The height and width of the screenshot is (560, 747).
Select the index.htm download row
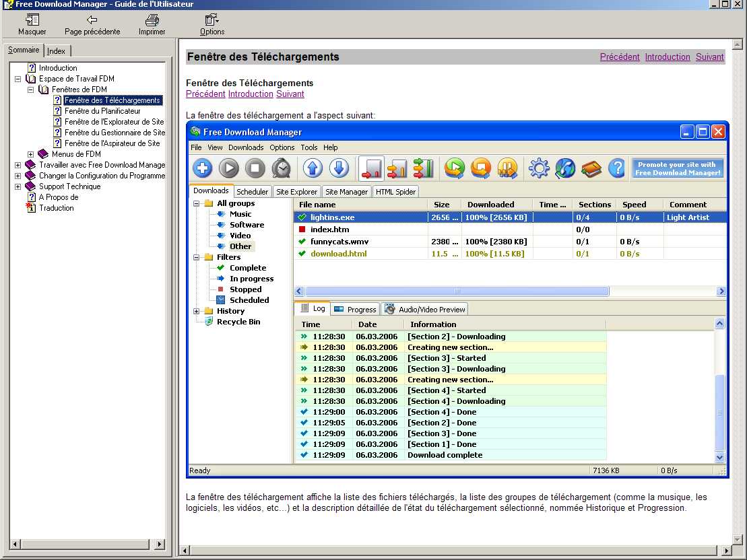click(510, 230)
